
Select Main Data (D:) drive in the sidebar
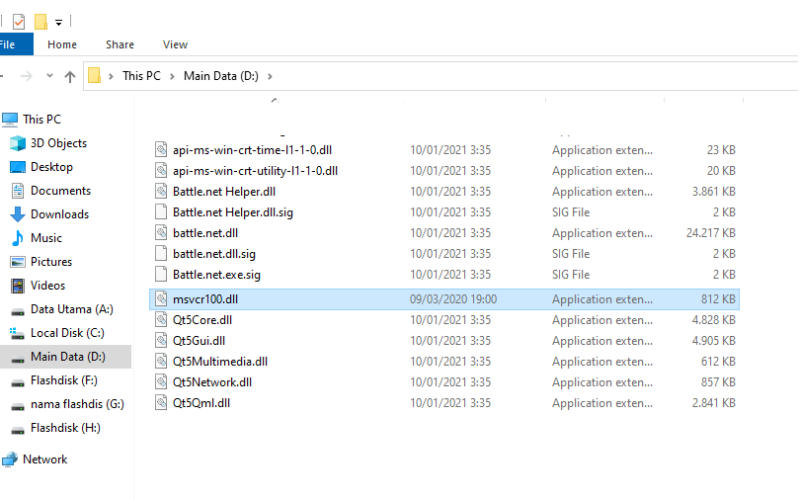(x=68, y=357)
